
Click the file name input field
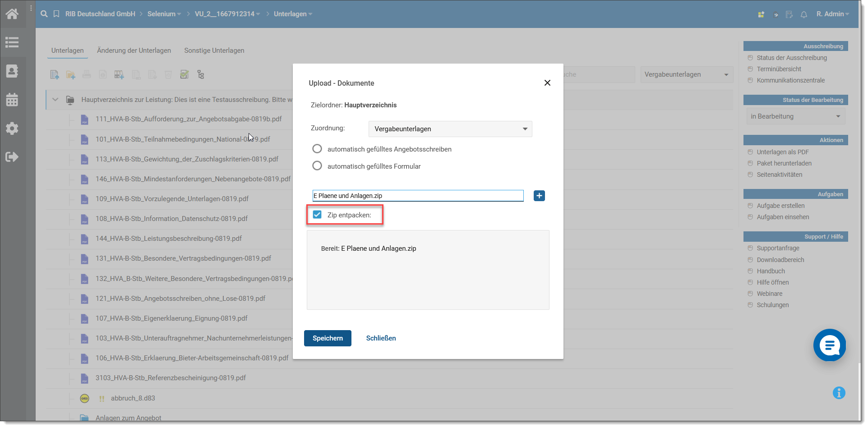click(418, 196)
